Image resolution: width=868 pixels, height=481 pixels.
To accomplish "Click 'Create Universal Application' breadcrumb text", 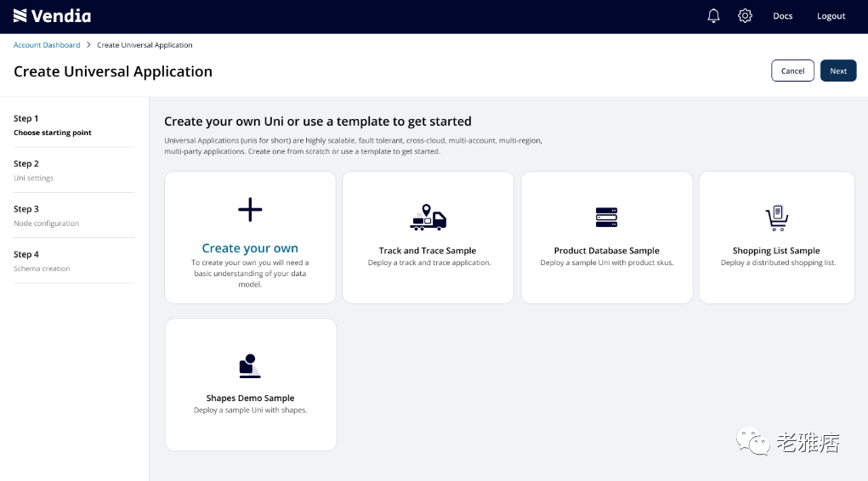I will (145, 45).
